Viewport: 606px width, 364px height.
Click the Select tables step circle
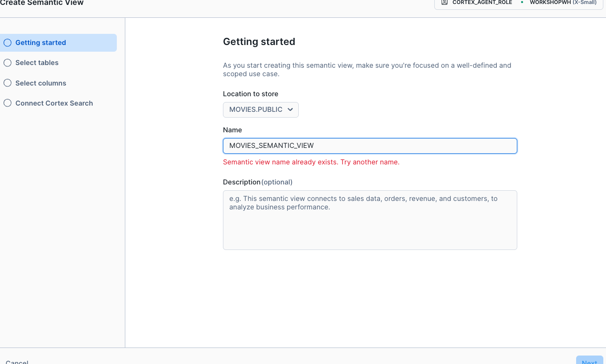(x=8, y=63)
